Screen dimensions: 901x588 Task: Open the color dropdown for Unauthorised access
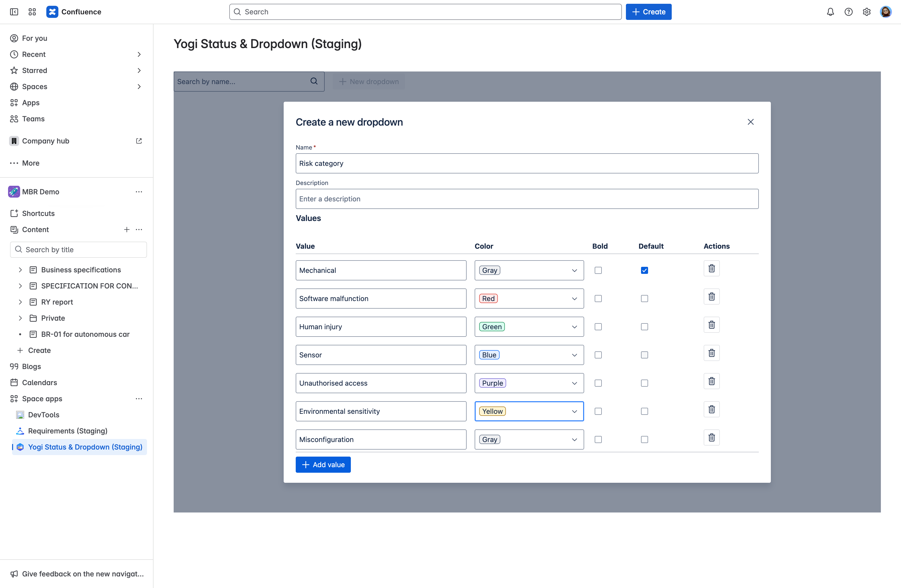click(x=529, y=383)
